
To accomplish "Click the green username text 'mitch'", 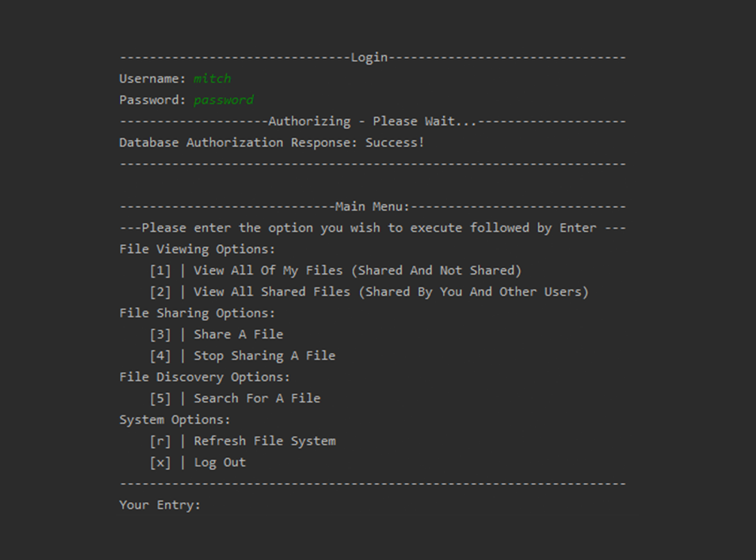I will (212, 78).
